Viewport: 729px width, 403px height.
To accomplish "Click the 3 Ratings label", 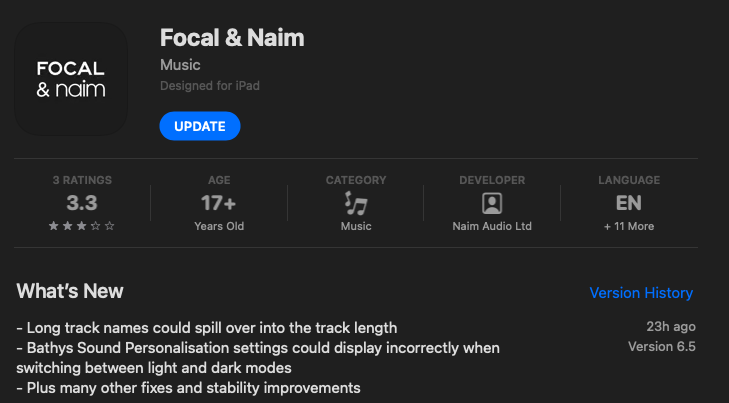I will (x=82, y=180).
